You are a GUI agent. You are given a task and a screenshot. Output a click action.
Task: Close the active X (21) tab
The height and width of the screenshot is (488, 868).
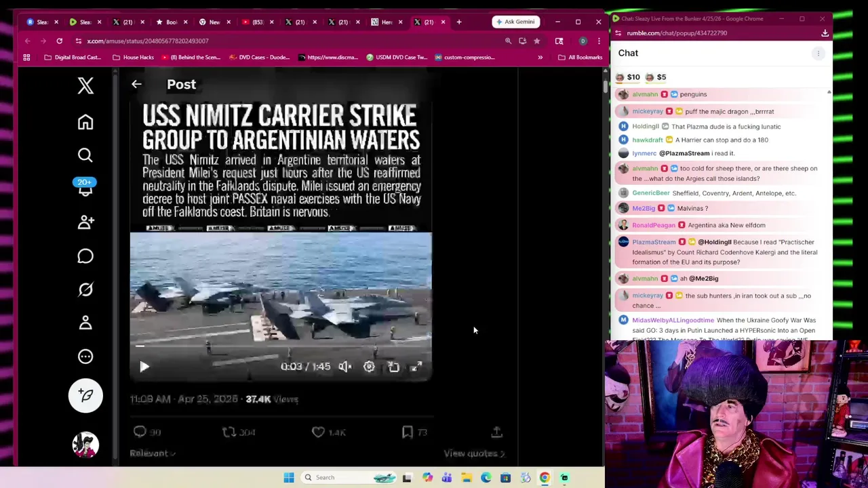tap(443, 22)
